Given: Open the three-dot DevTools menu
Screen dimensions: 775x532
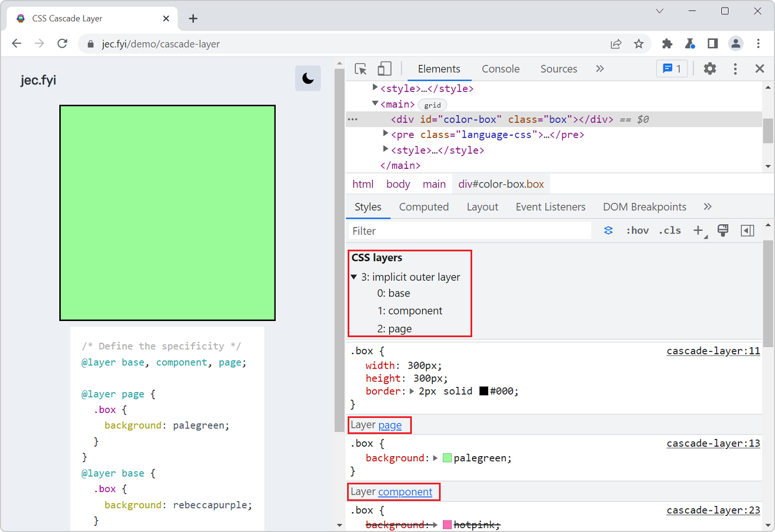Looking at the screenshot, I should [x=735, y=69].
